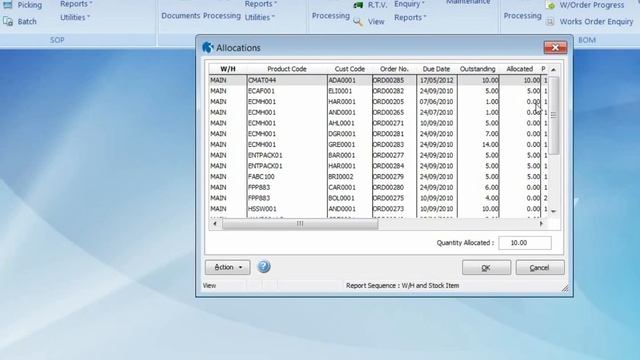
Task: Click due date 07/06/2010
Action: [x=437, y=102]
